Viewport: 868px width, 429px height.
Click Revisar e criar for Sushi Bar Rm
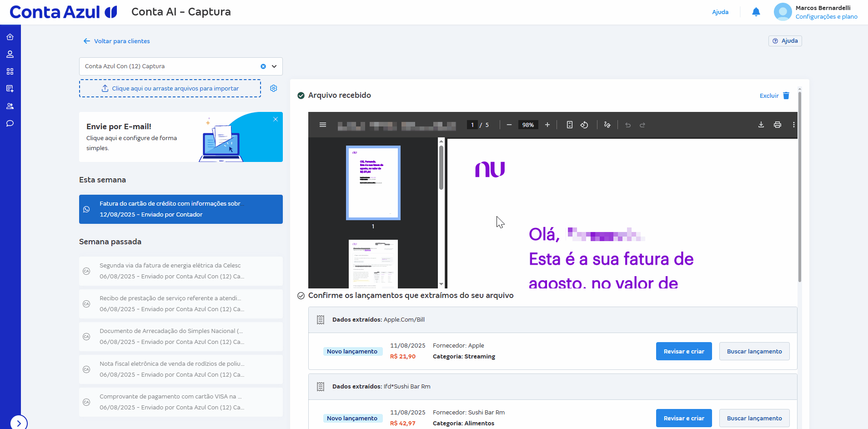(x=684, y=418)
